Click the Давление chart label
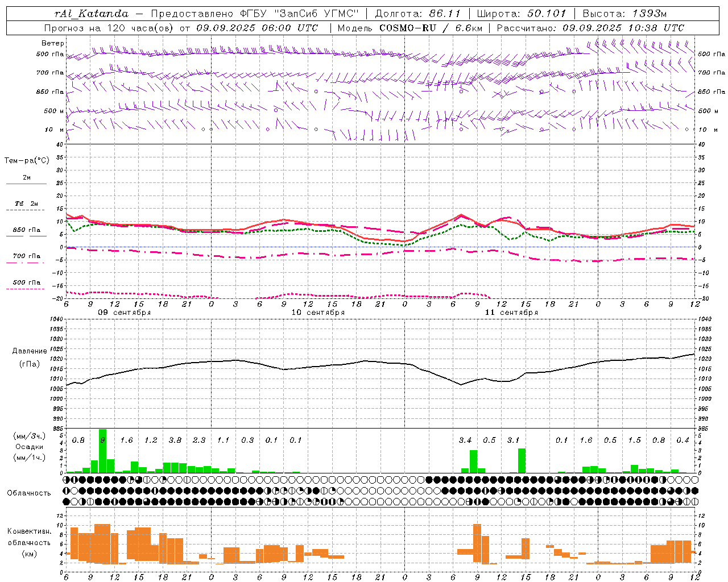 click(30, 351)
